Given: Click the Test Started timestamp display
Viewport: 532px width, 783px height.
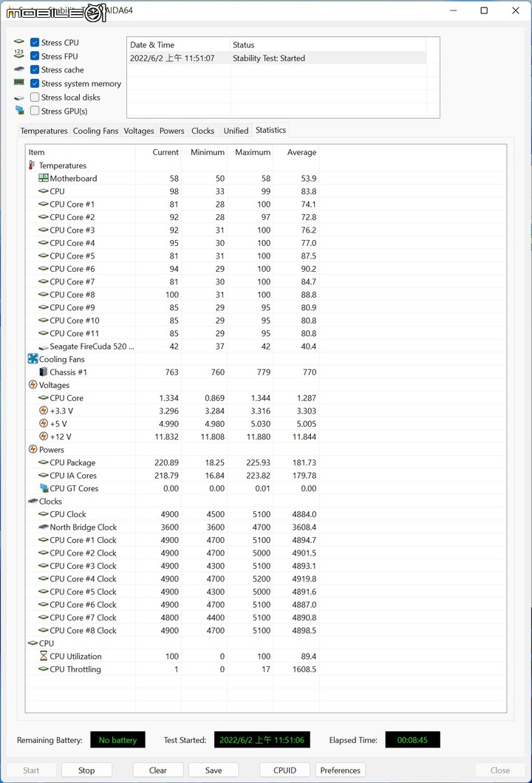Looking at the screenshot, I should tap(262, 739).
